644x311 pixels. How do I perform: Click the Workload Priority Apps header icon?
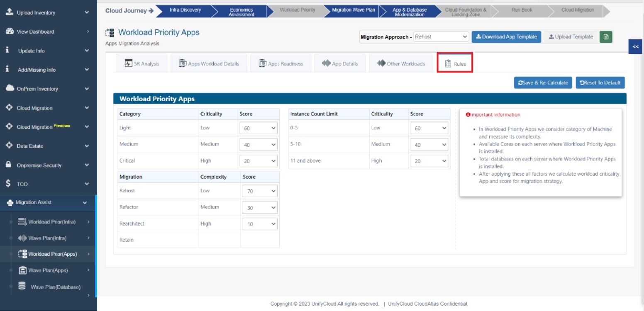coord(110,33)
